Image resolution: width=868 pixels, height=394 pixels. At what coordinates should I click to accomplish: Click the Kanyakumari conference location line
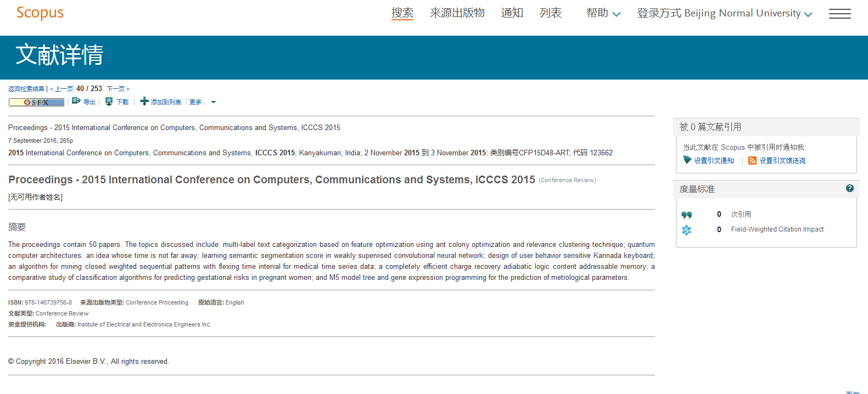click(x=311, y=153)
